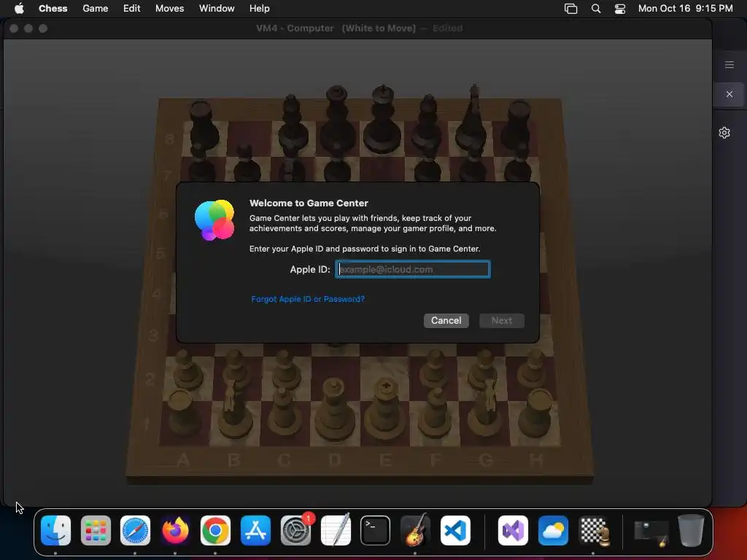Open the gear settings icon on right panel
The image size is (747, 560).
click(x=724, y=133)
